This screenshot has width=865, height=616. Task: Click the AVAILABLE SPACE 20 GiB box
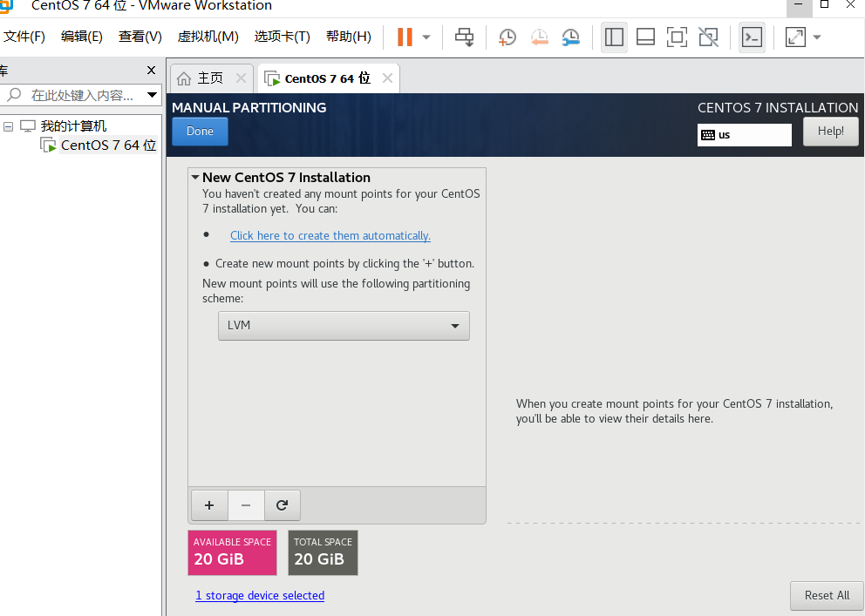point(232,552)
